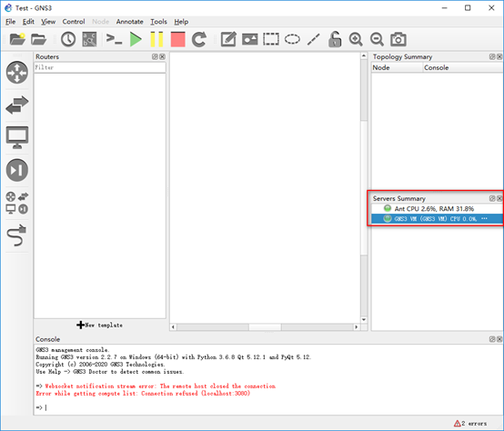Click the New project toolbar icon
The width and height of the screenshot is (504, 431).
(17, 39)
